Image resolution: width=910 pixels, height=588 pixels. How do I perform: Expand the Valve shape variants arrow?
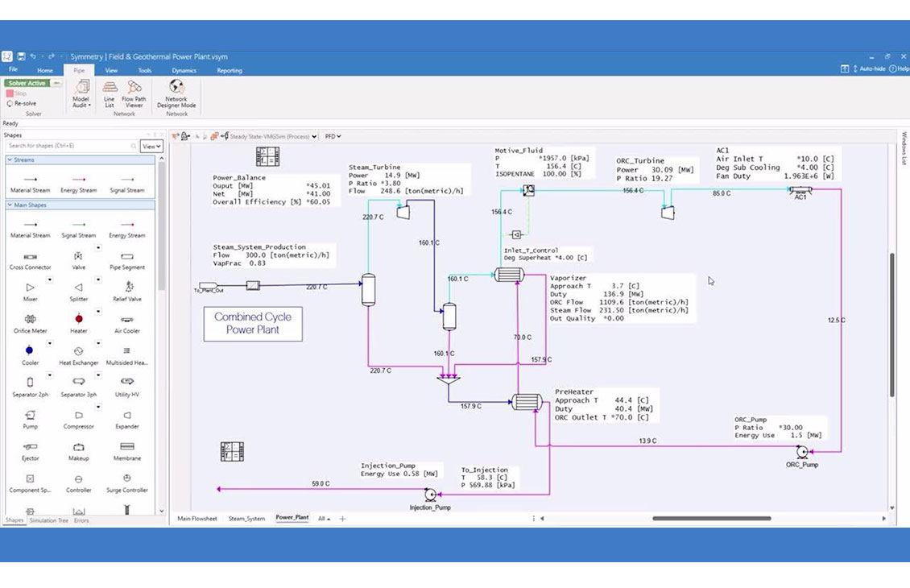(x=98, y=248)
